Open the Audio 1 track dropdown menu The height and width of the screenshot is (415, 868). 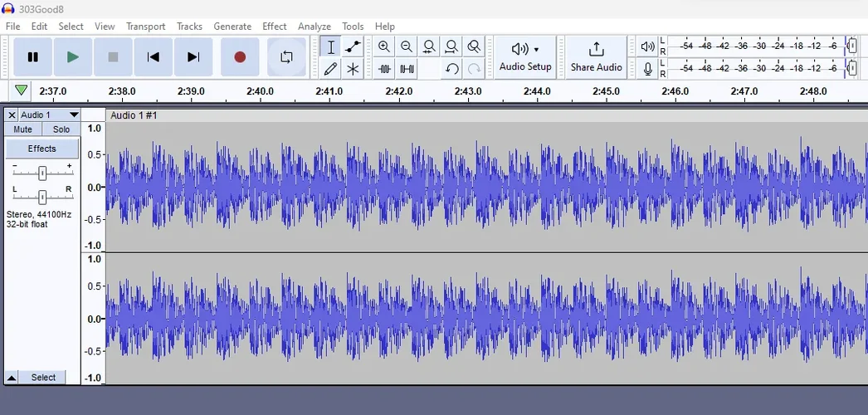point(49,115)
